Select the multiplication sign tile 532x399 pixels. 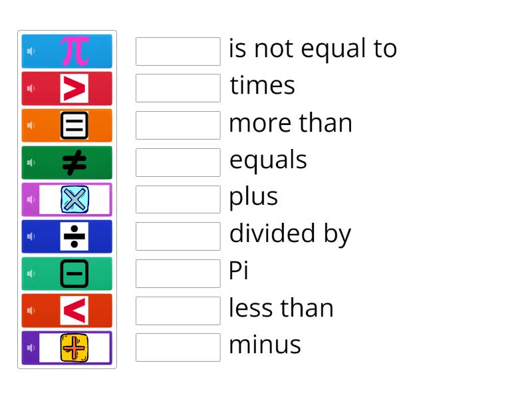(74, 199)
